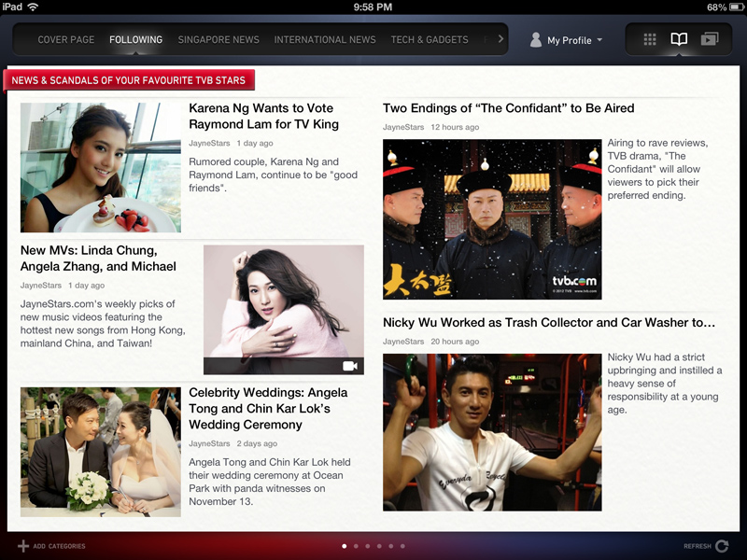Open Celebrity Weddings Angela Tong headline
The image size is (747, 560).
[x=268, y=409]
